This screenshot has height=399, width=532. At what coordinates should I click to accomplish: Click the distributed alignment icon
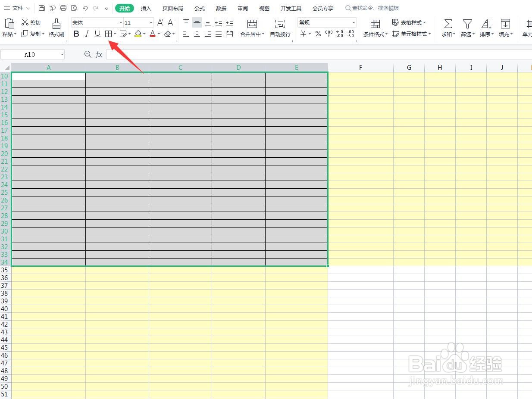(x=229, y=34)
